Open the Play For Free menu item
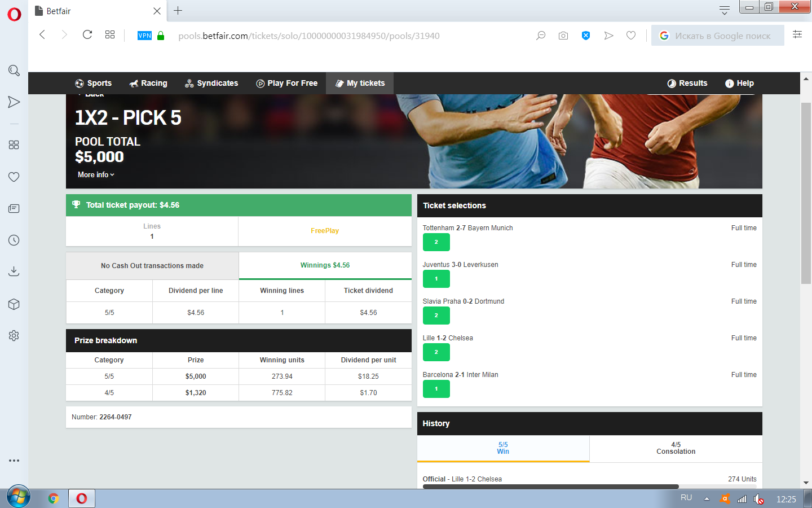Image resolution: width=812 pixels, height=508 pixels. pos(287,83)
